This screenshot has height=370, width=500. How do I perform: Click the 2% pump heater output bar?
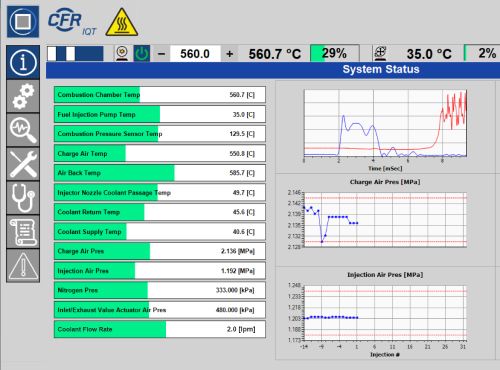pos(482,53)
